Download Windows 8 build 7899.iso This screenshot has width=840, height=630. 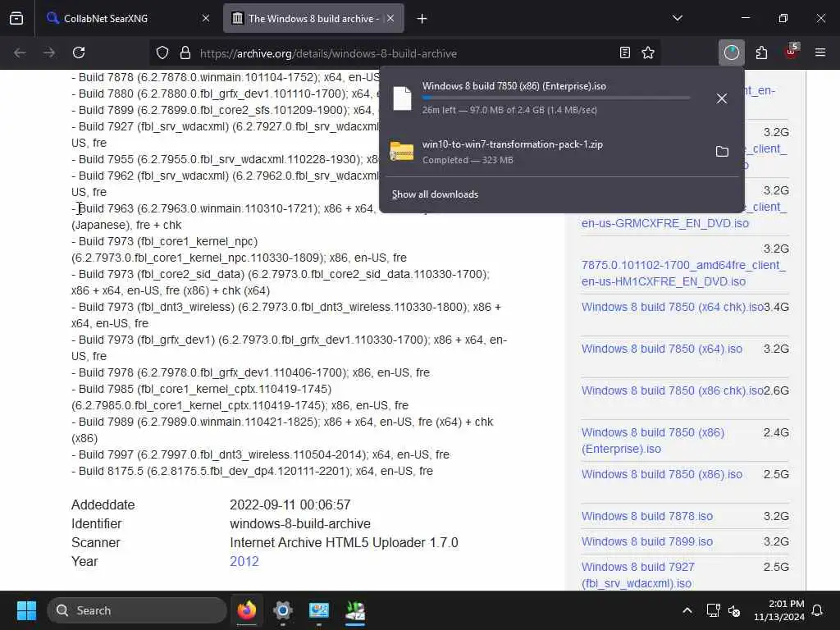pyautogui.click(x=647, y=541)
